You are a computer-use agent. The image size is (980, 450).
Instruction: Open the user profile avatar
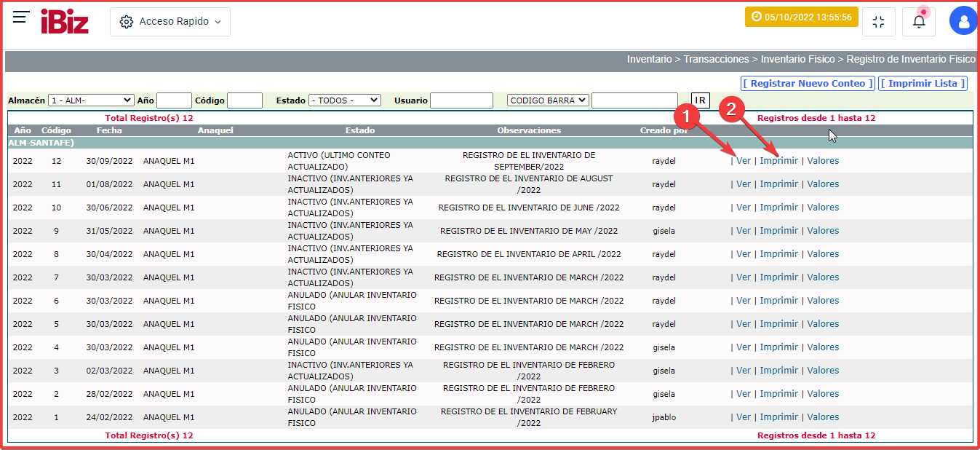[x=964, y=22]
